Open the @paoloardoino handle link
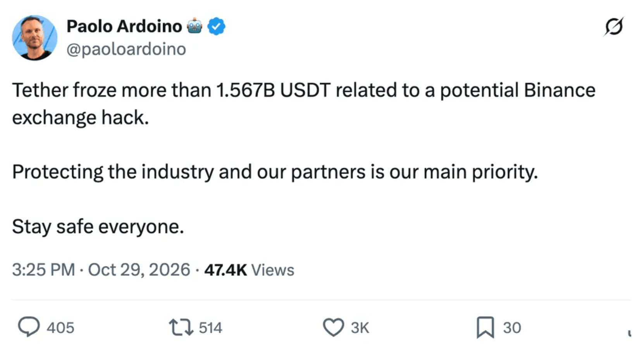Screen dimensions: 644x356 [x=126, y=49]
